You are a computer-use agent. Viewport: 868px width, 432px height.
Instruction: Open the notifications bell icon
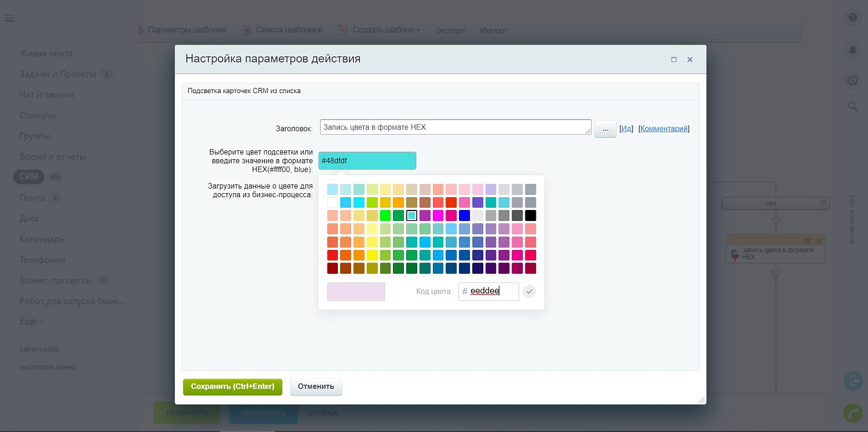pos(852,50)
